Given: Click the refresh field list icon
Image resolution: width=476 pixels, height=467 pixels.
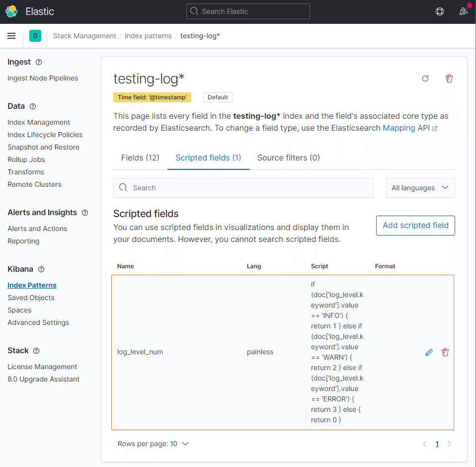Looking at the screenshot, I should pyautogui.click(x=425, y=78).
